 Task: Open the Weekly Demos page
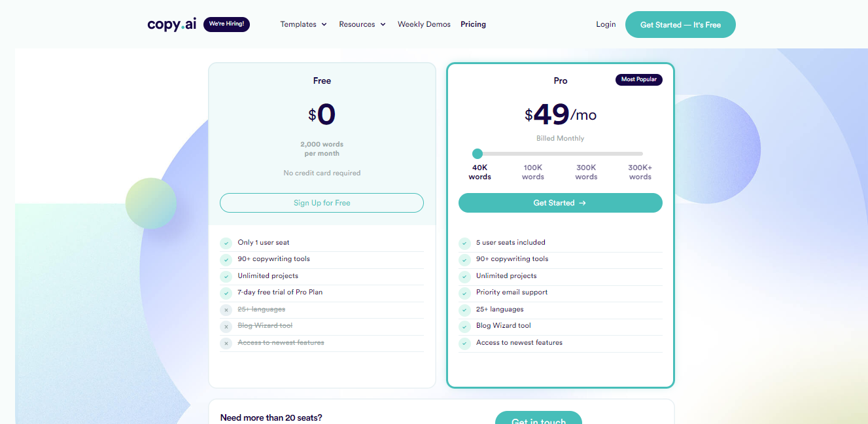(x=424, y=24)
